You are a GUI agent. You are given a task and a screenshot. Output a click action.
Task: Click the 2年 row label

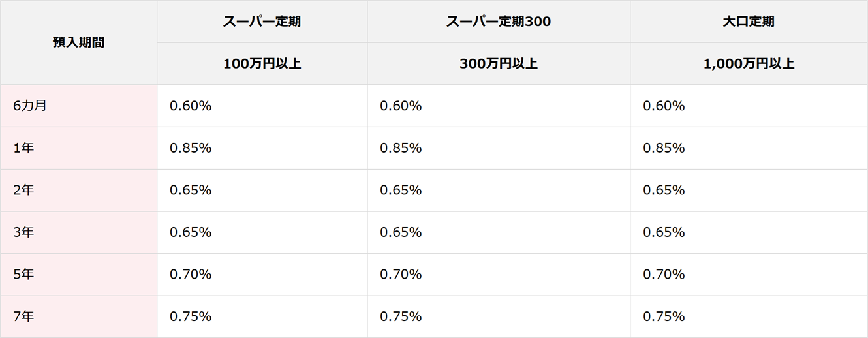coord(23,191)
